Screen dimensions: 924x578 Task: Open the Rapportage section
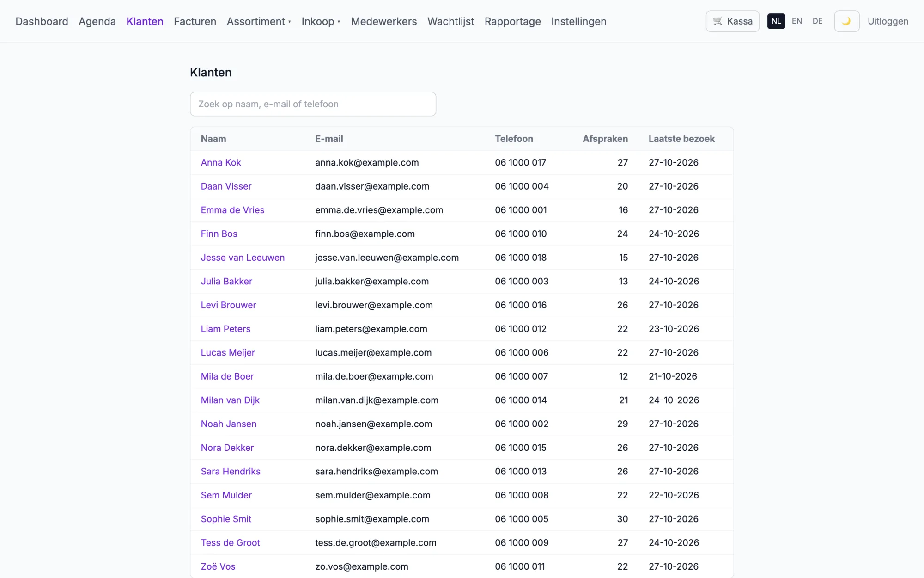click(512, 21)
